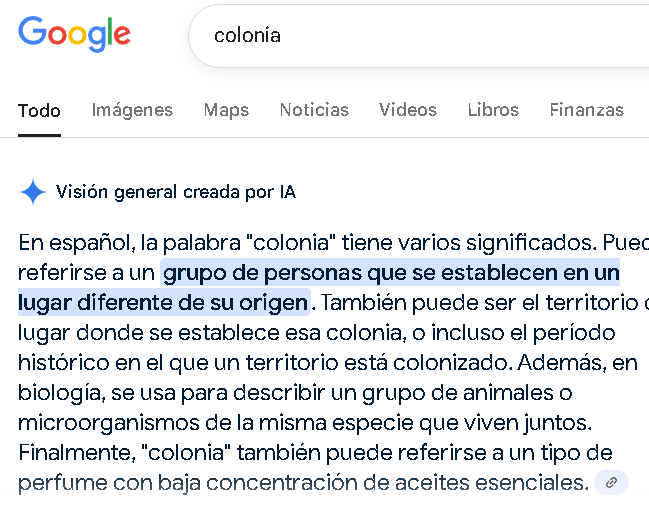Click the word 'Finalmente' in the overview
The image size is (649, 510).
click(75, 452)
